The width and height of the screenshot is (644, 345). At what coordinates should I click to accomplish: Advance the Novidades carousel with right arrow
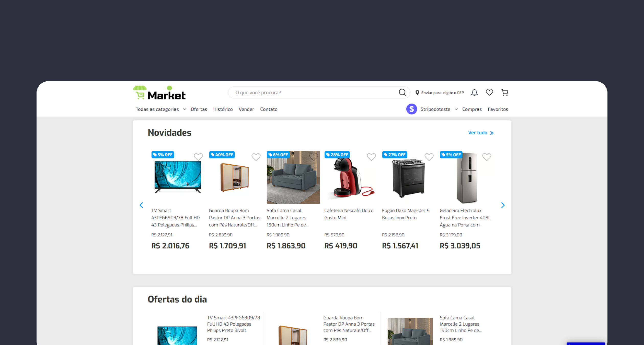pos(503,205)
